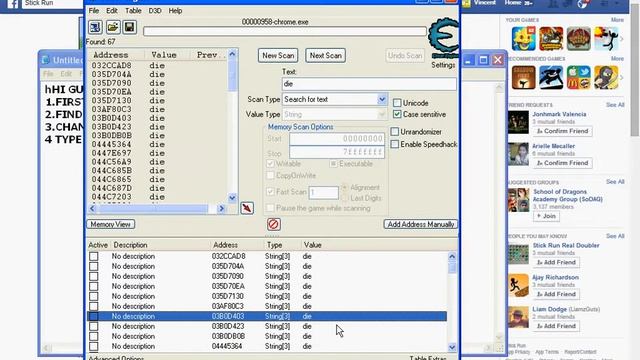
Task: Open the File menu in the Untitled window
Action: (48, 74)
